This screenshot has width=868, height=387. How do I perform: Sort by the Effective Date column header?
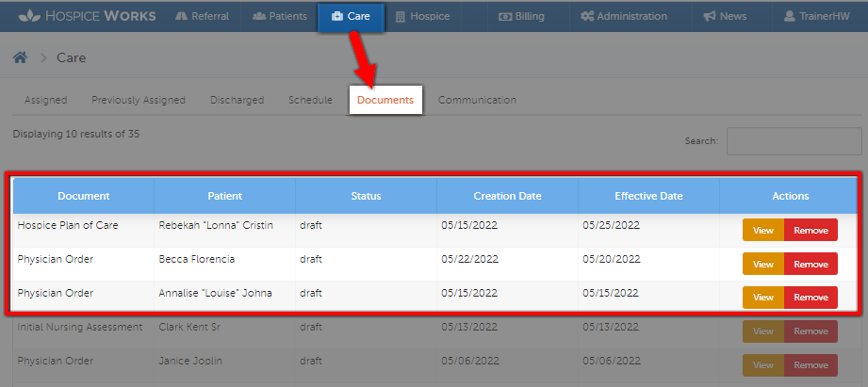point(648,196)
